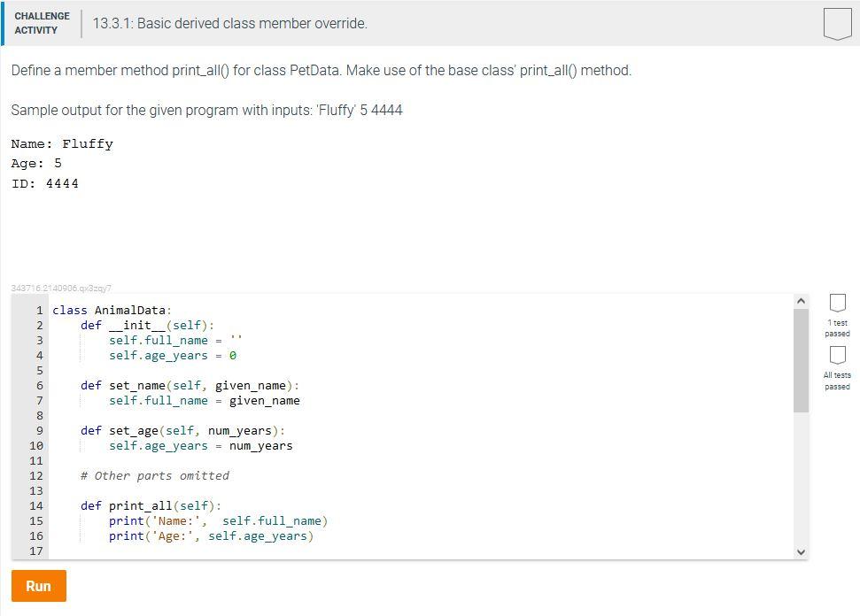Click the scroll-up arrow on the code editor
The image size is (860, 616).
[801, 300]
